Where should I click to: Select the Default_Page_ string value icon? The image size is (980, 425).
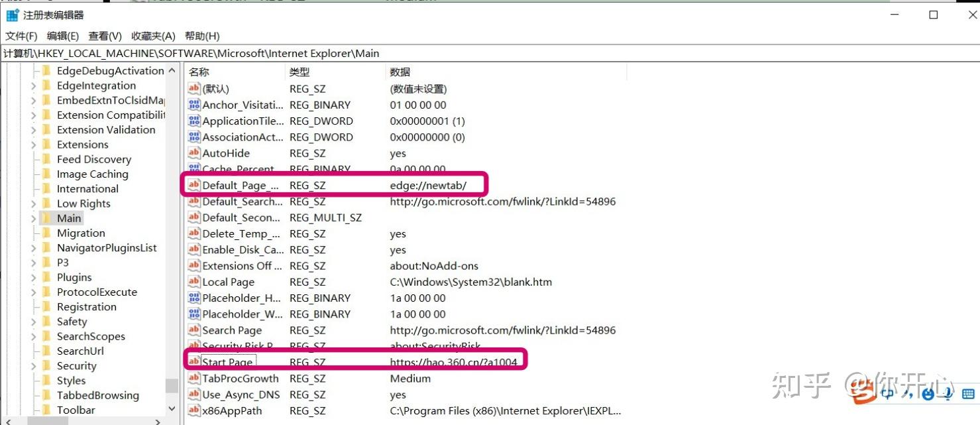pos(194,186)
